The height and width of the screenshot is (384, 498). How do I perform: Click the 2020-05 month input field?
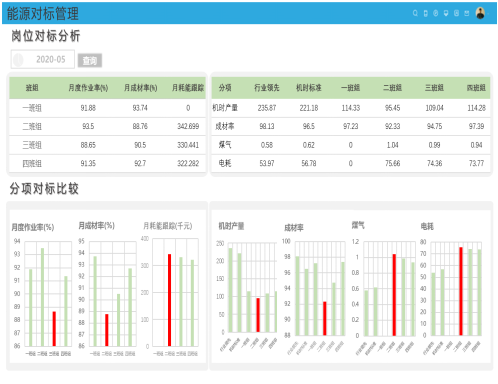coord(43,59)
